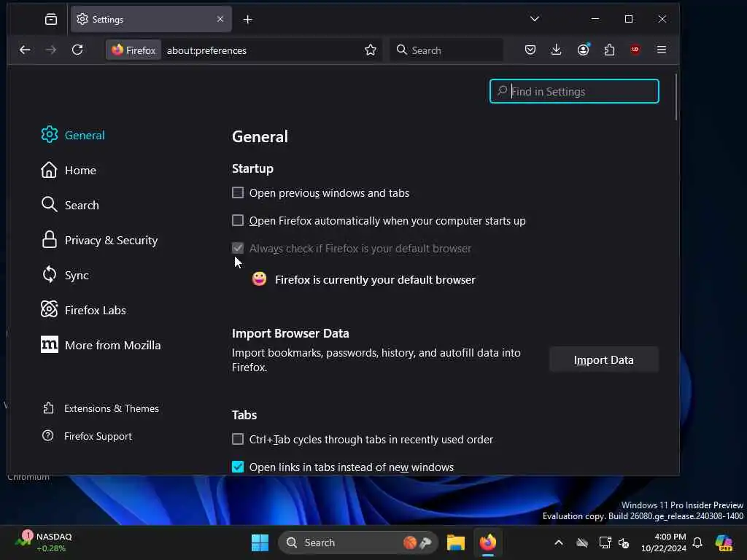The width and height of the screenshot is (747, 560).
Task: Open Privacy & Security settings
Action: click(x=99, y=240)
